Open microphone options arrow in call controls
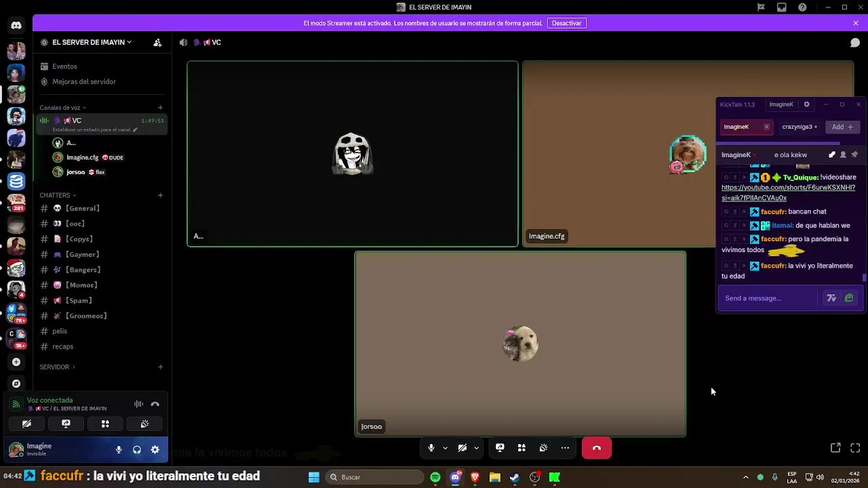868x488 pixels. [445, 448]
